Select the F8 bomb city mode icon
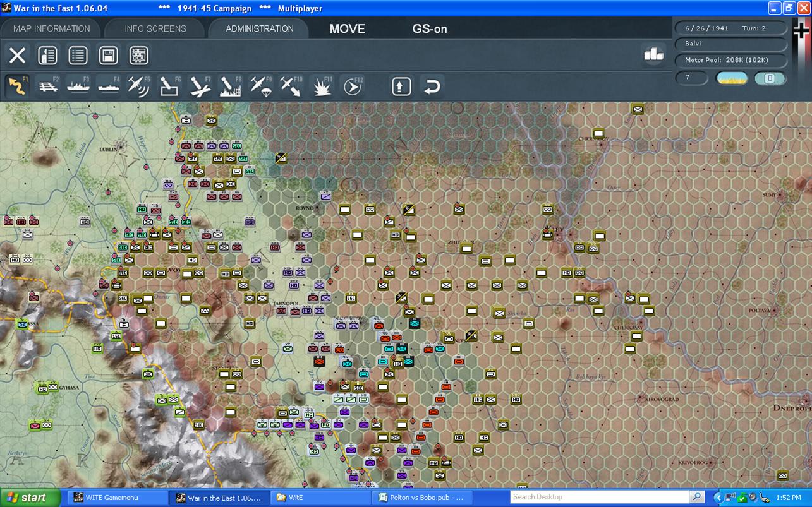812x507 pixels. coord(230,86)
